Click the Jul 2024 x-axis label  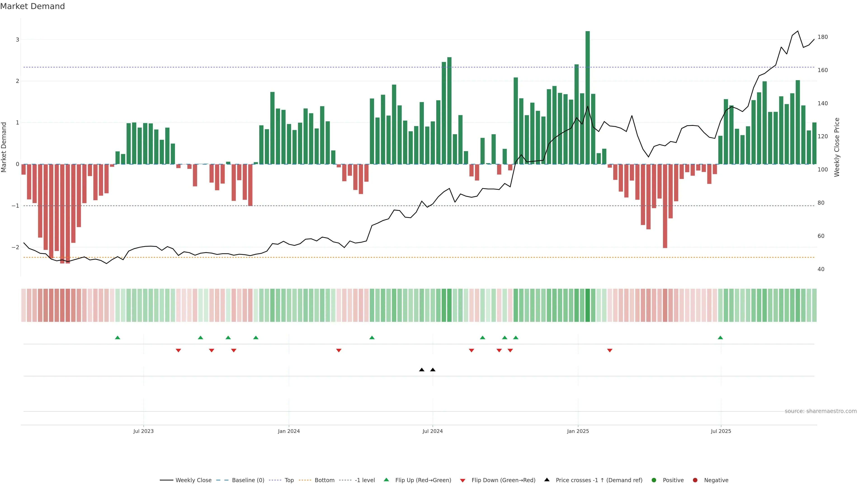433,431
